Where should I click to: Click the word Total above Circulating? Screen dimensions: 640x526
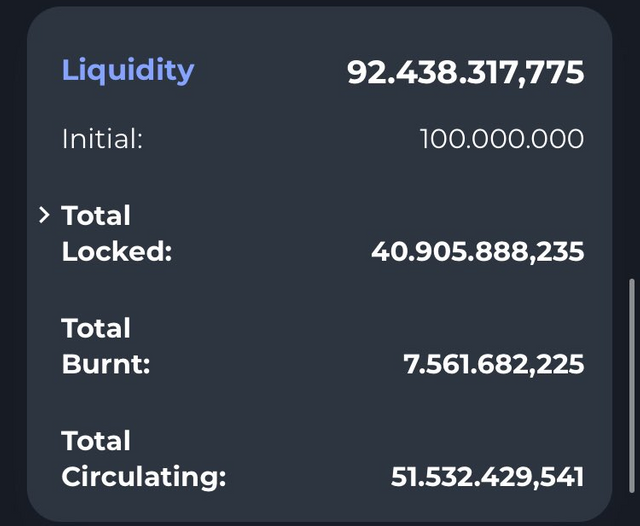96,441
